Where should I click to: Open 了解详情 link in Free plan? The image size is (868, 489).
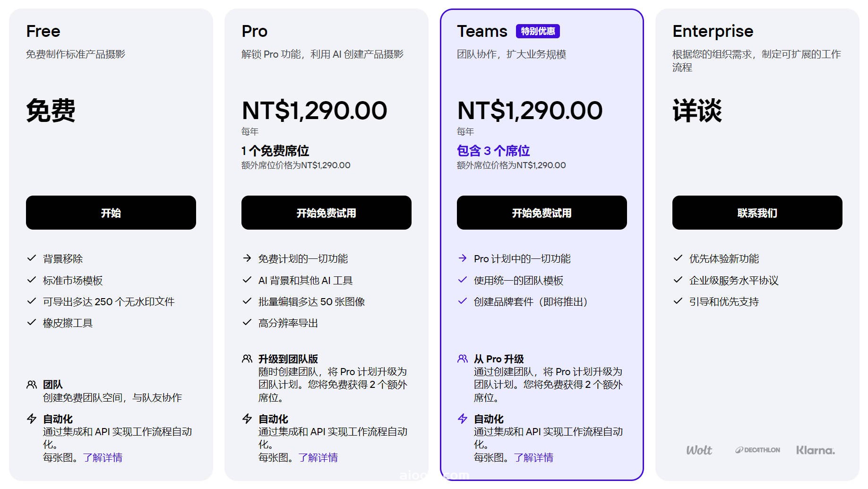103,457
